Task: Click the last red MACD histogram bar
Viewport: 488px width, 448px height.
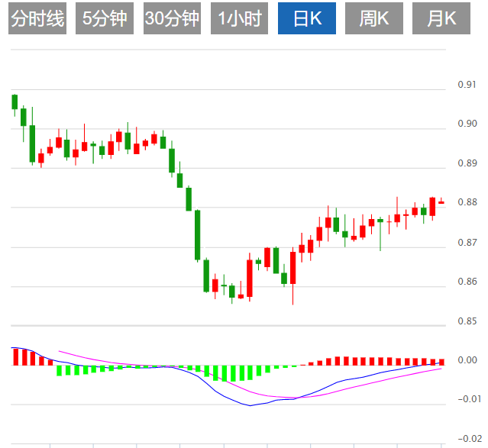Action: [x=441, y=362]
